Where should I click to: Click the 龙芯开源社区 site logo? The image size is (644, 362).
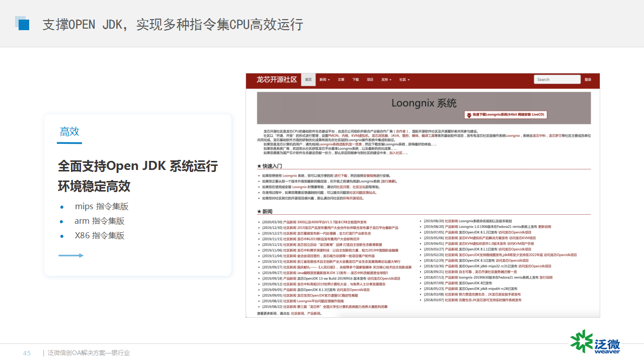pos(276,79)
